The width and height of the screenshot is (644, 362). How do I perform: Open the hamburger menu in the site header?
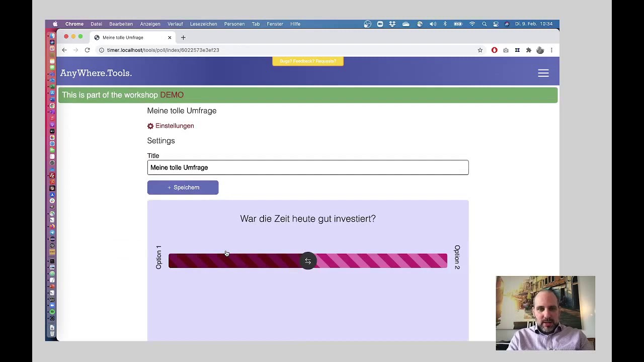(543, 73)
